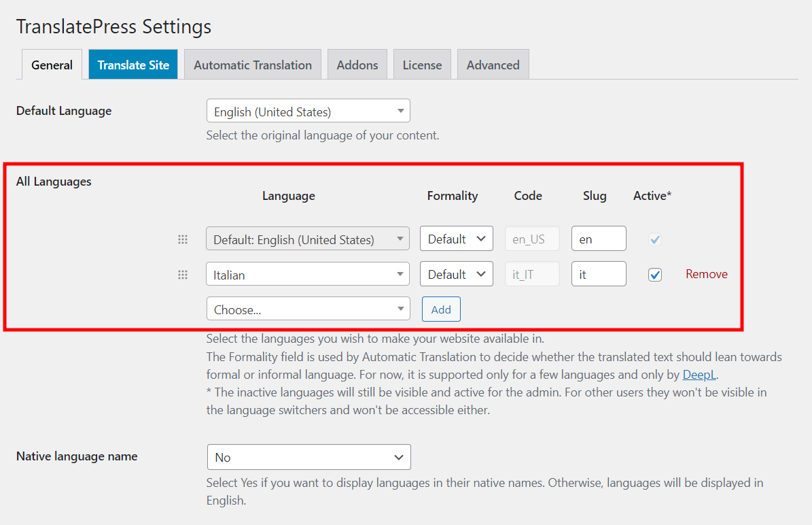
Task: Click the 'Formality' column header
Action: pos(452,196)
